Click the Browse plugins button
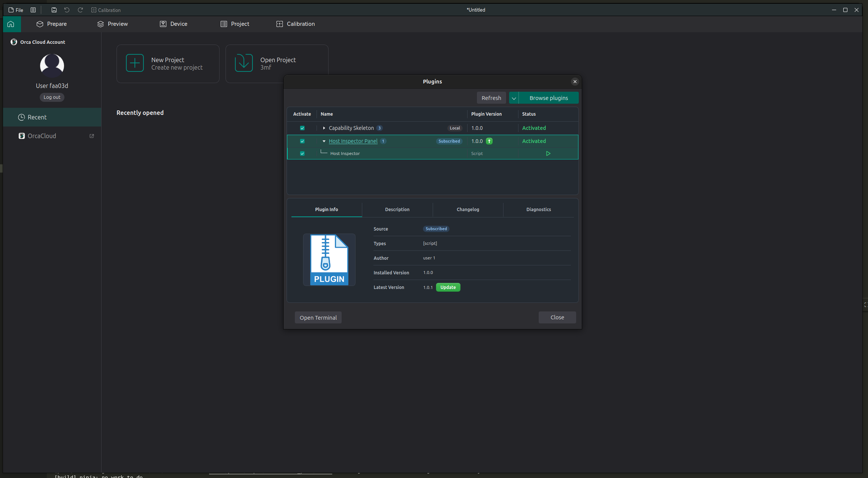 coord(549,98)
